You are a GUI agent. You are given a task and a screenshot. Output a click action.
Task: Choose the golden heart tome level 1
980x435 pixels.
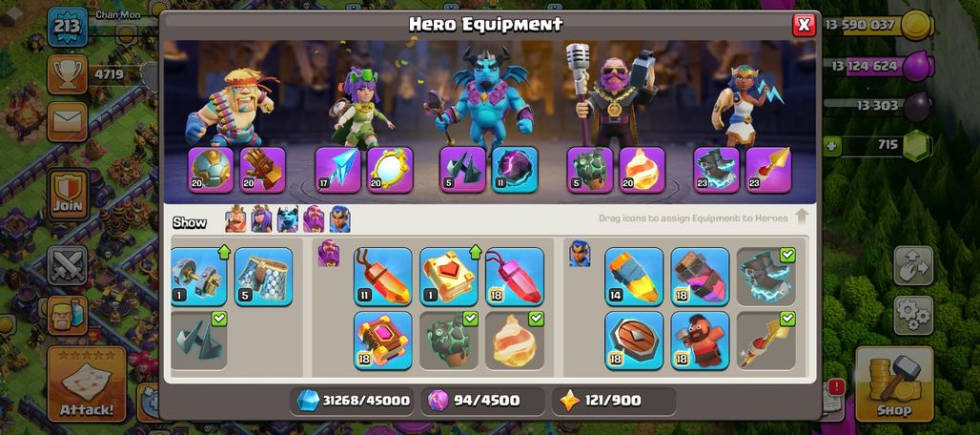[449, 277]
